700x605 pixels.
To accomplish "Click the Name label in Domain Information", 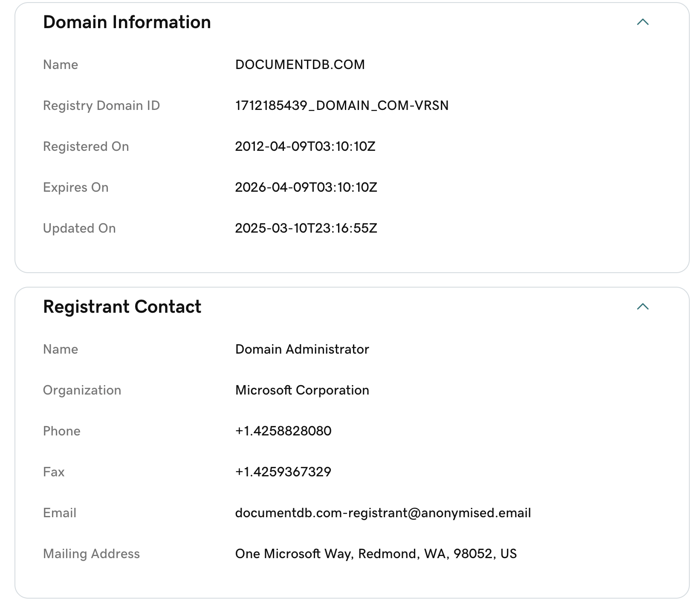I will 61,65.
